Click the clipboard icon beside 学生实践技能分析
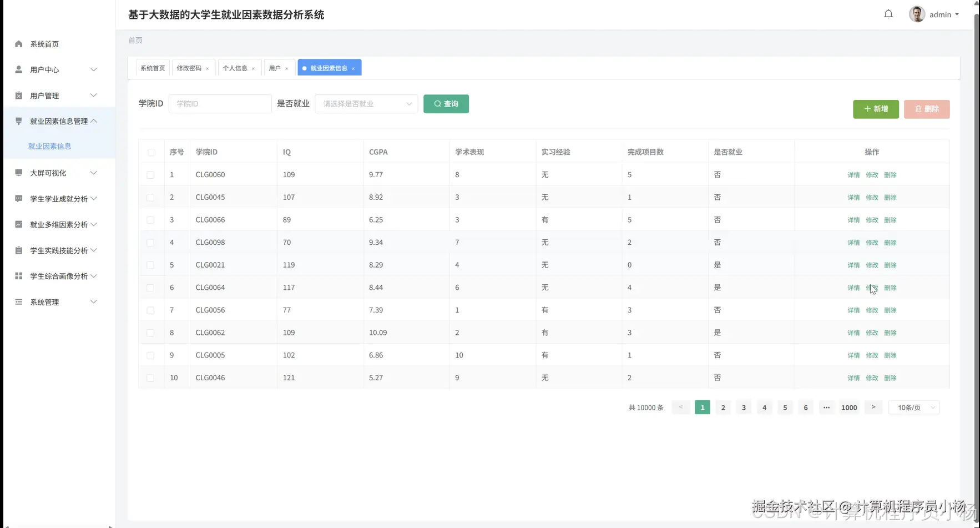Viewport: 980px width, 528px height. (19, 250)
